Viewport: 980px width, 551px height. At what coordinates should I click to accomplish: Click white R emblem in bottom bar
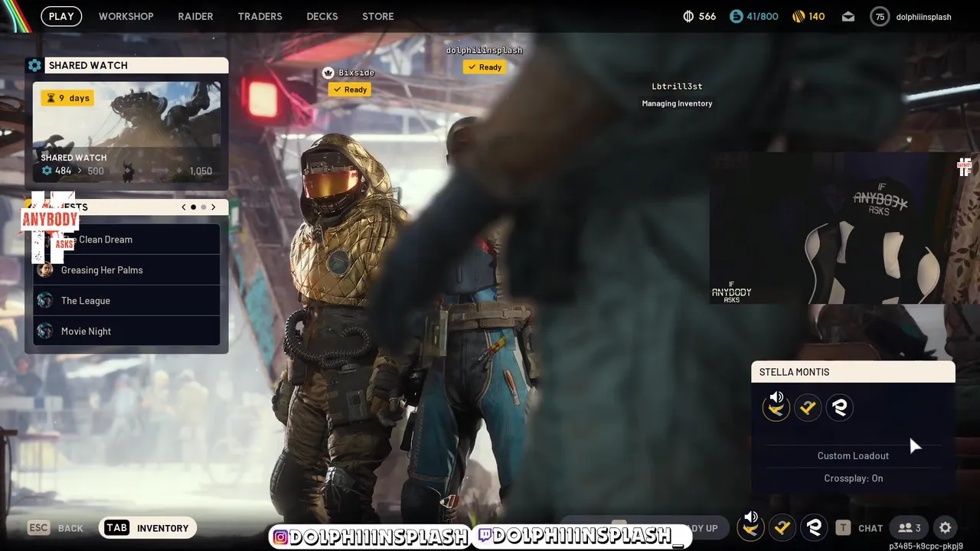(x=814, y=527)
